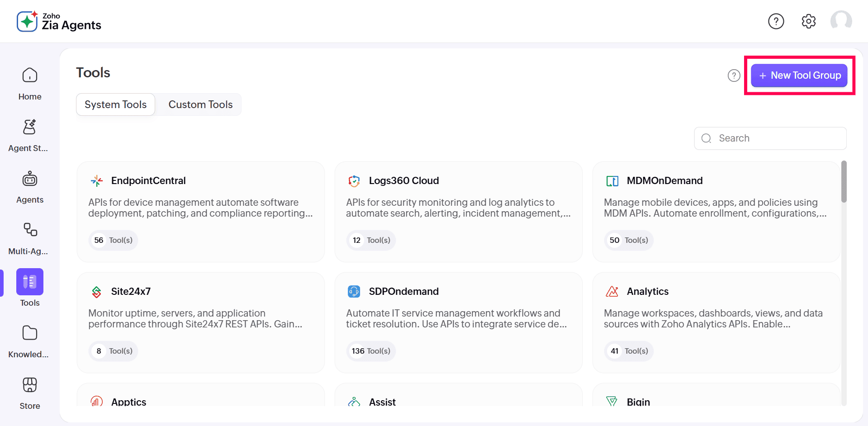The height and width of the screenshot is (426, 868).
Task: Click the Analytics logo icon
Action: (x=612, y=292)
